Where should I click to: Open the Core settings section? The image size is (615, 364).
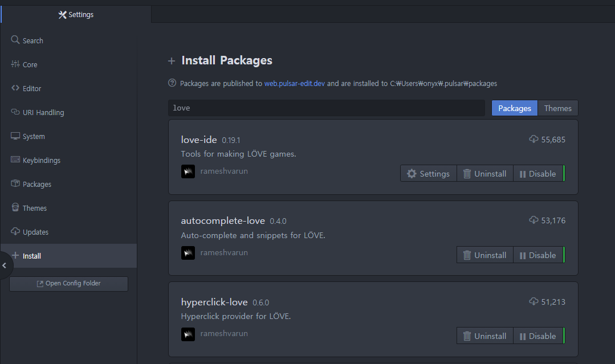[68, 64]
